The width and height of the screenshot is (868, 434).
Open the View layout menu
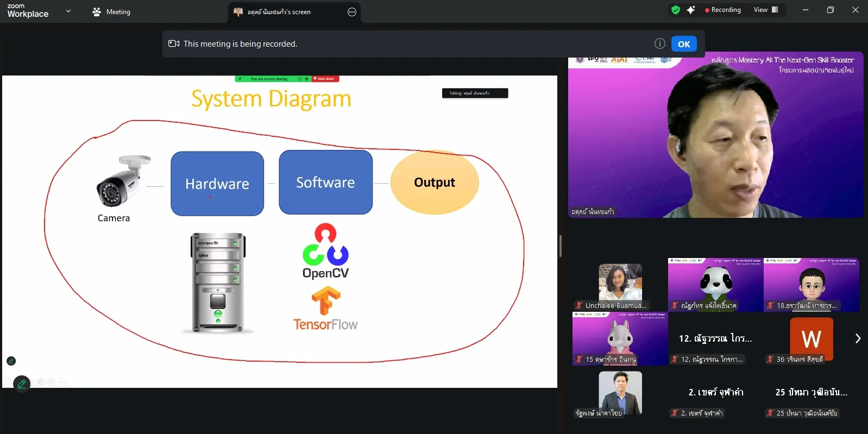pos(766,10)
